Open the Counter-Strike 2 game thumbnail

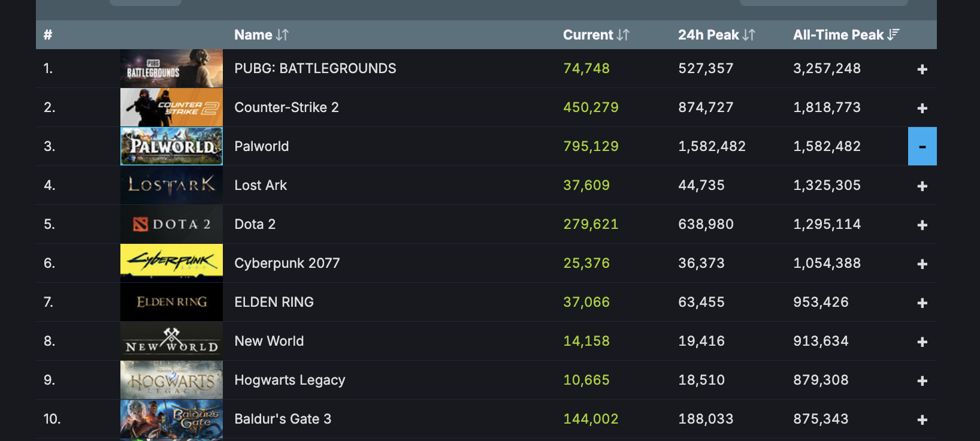[171, 107]
